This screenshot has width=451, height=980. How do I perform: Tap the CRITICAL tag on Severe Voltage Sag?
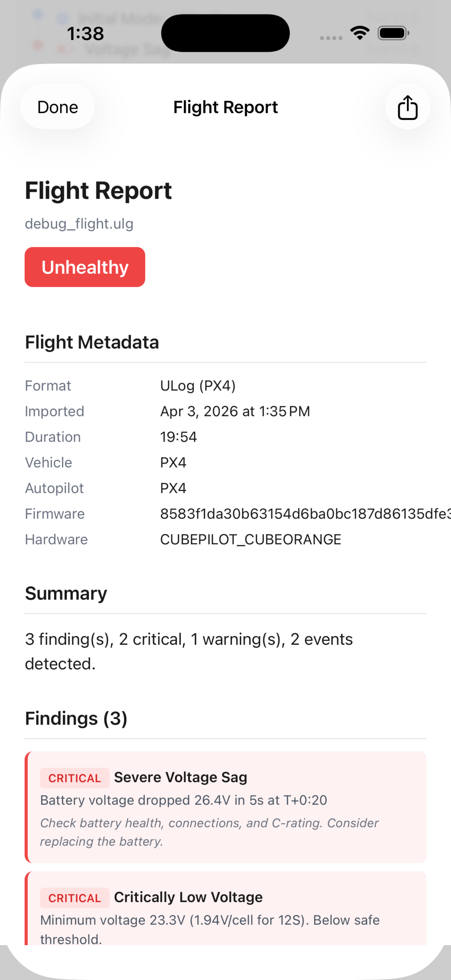coord(75,778)
